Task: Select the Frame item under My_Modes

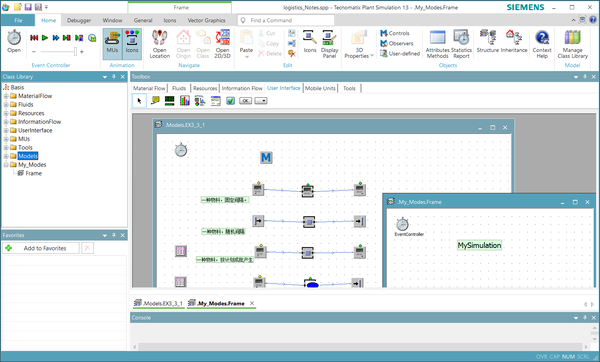Action: click(34, 173)
